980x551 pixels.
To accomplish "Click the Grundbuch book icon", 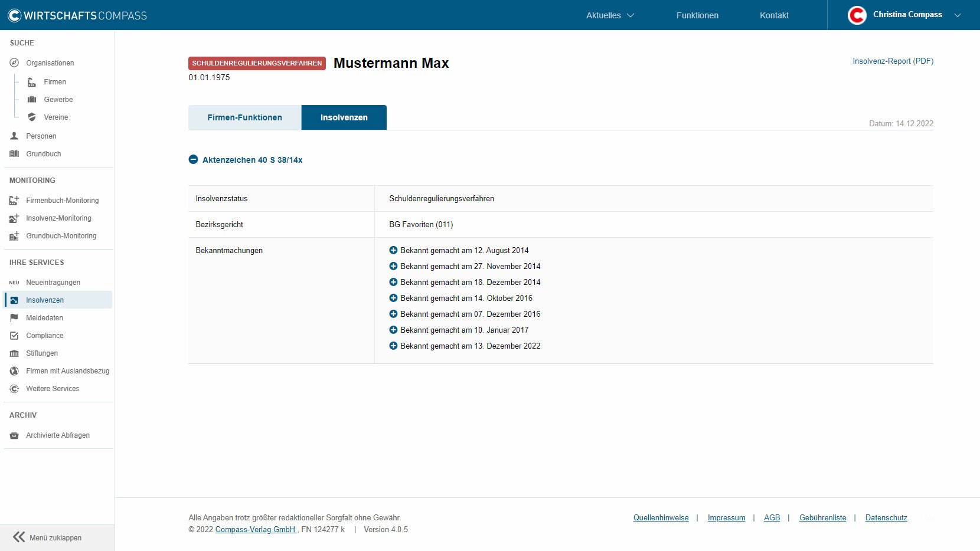I will tap(14, 154).
